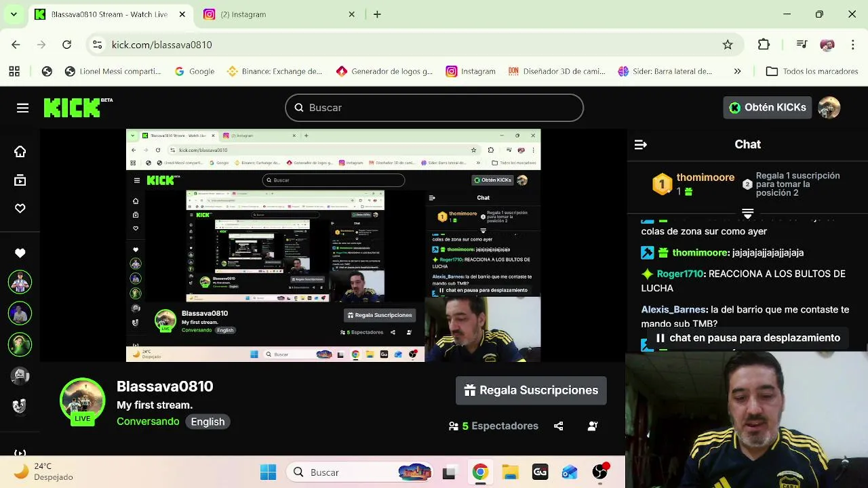Click thomimoore in the gift leaderboard
The width and height of the screenshot is (868, 488).
[x=705, y=178]
